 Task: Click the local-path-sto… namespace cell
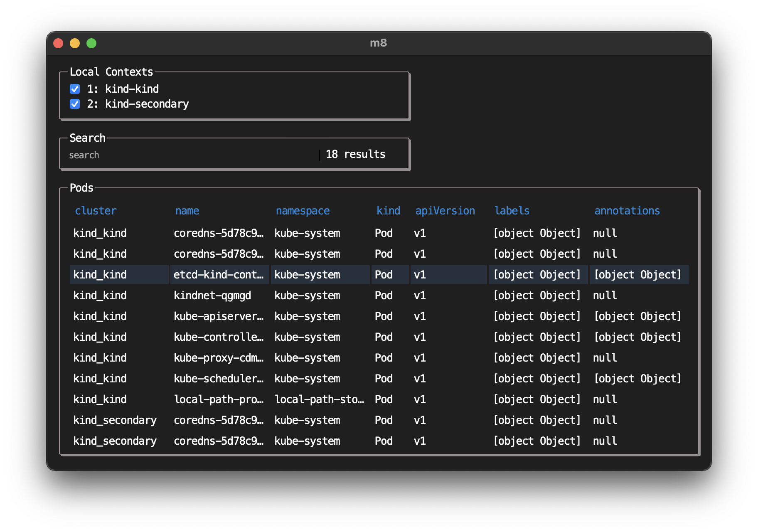point(320,399)
